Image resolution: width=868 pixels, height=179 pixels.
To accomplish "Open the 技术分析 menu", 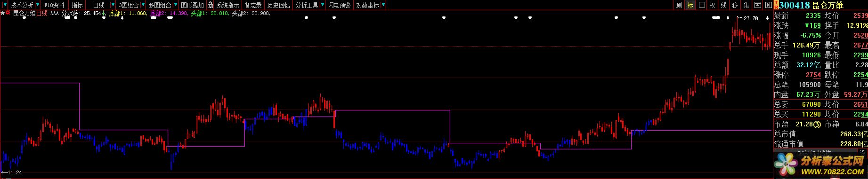I will tap(22, 5).
